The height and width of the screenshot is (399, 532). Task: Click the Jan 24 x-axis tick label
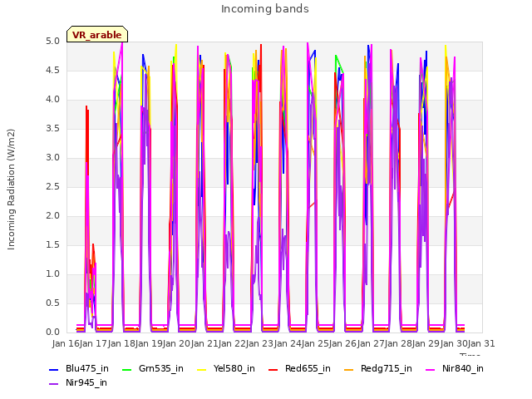(x=288, y=344)
